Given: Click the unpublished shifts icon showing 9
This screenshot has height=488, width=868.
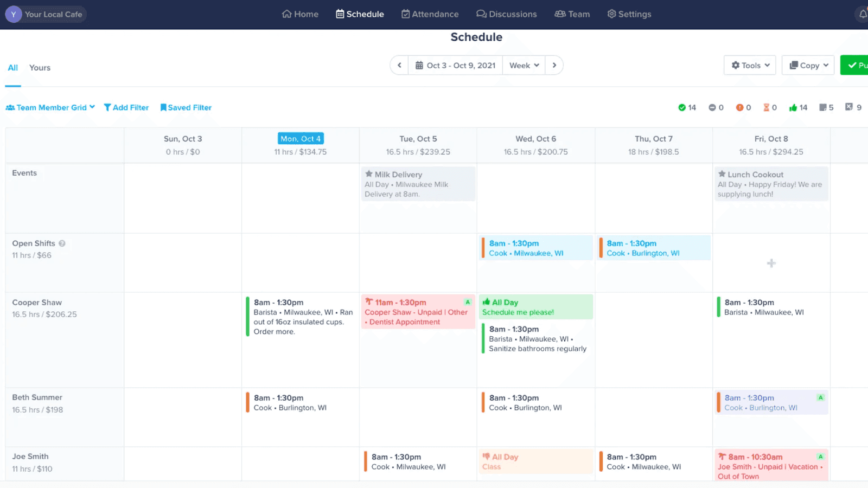Looking at the screenshot, I should coord(849,107).
